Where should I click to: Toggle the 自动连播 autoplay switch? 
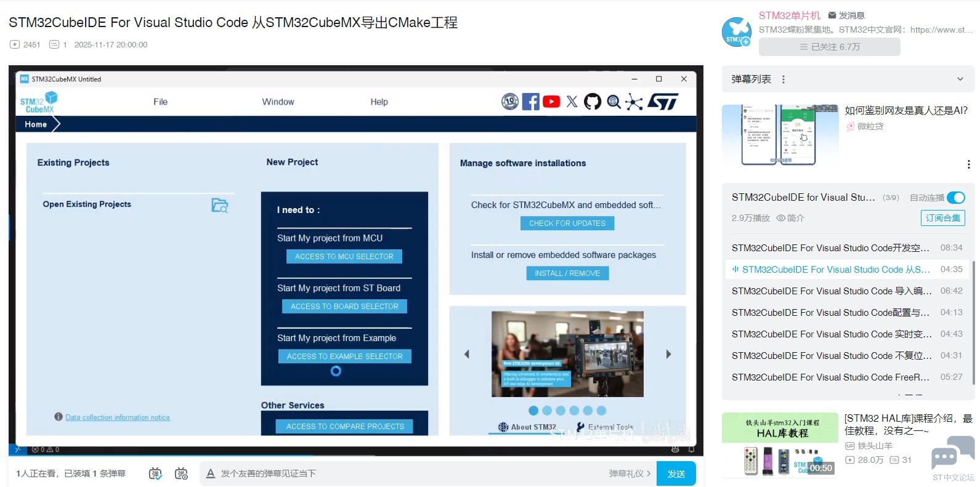(956, 198)
